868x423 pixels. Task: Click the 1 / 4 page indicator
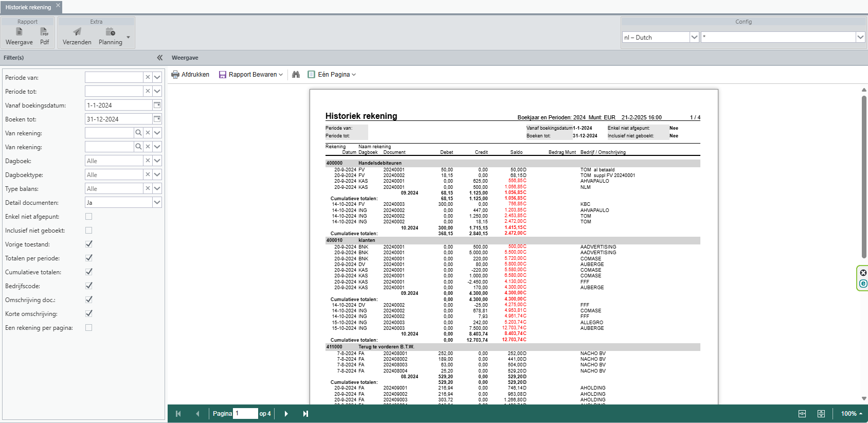[x=695, y=117]
